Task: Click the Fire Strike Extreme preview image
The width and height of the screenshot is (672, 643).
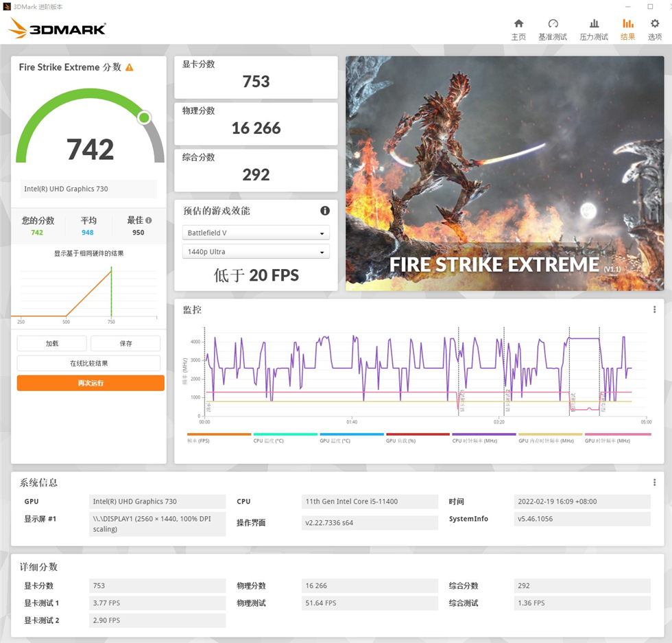Action: pos(505,174)
